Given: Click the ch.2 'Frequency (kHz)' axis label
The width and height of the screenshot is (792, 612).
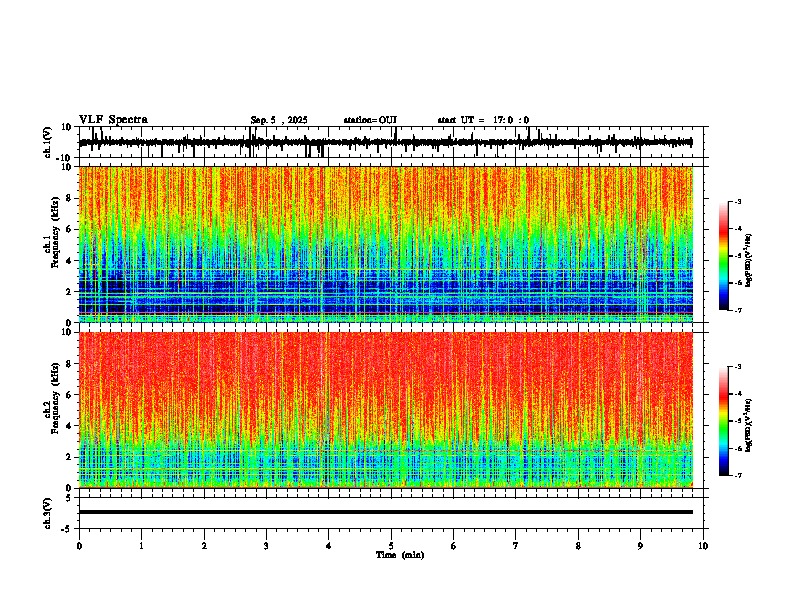Looking at the screenshot, I should [x=55, y=398].
